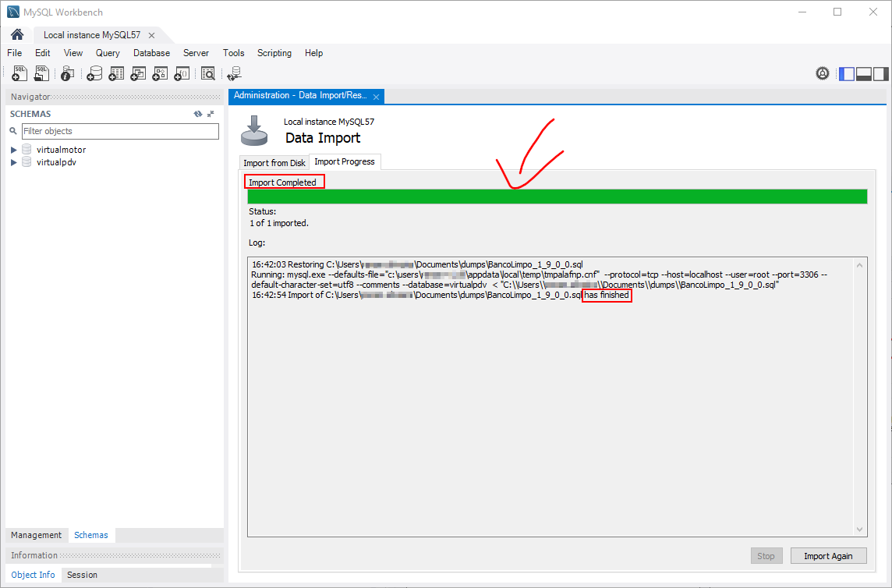Screen dimensions: 892x588
Task: Click the Data Import heading
Action: pos(323,138)
